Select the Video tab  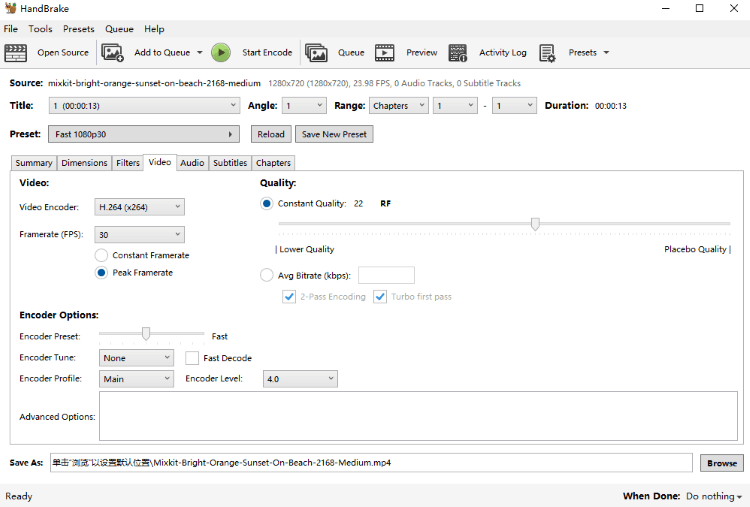coord(160,162)
